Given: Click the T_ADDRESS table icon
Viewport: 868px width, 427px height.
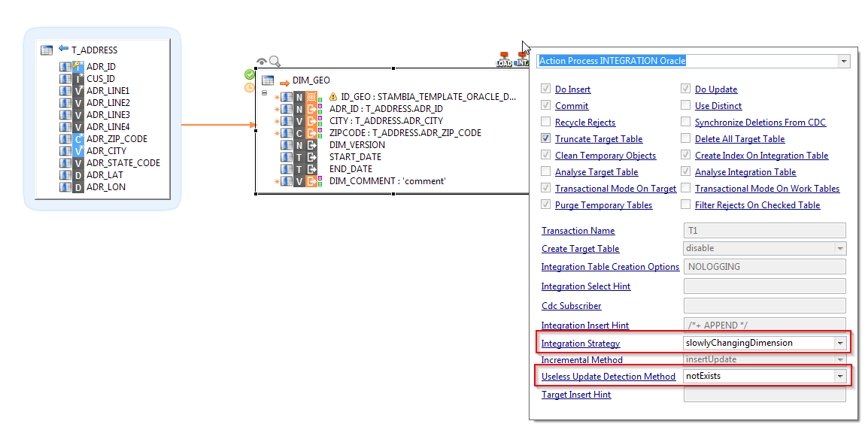Looking at the screenshot, I should [x=47, y=50].
